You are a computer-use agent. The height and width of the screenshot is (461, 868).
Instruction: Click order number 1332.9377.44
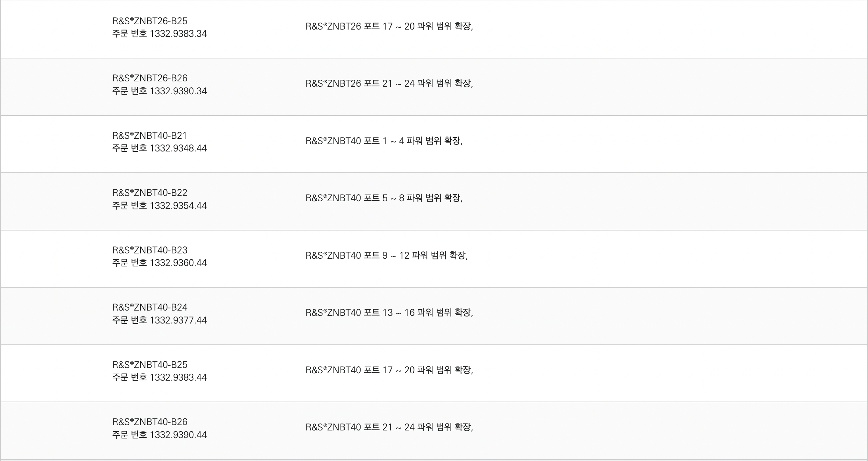160,320
